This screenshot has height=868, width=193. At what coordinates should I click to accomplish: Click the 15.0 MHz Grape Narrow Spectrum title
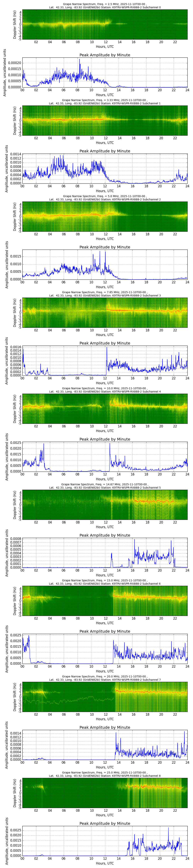(x=105, y=581)
